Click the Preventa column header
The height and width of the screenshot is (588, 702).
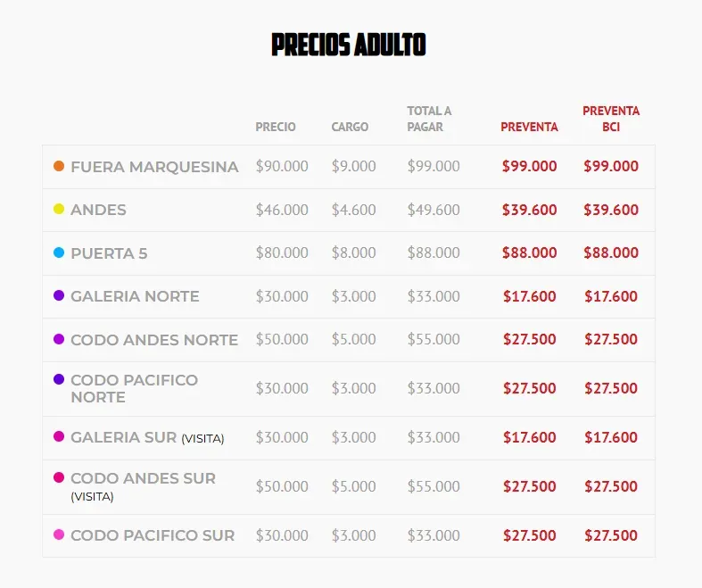[x=529, y=127]
